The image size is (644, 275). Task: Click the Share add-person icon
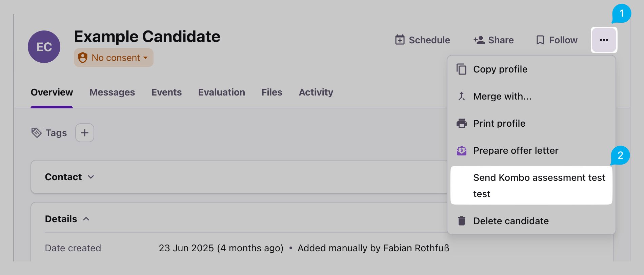click(x=479, y=40)
